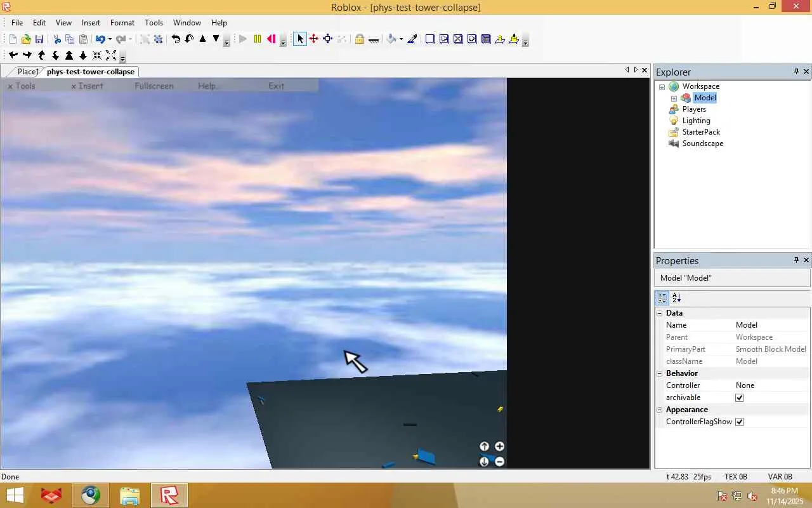
Task: Toggle the archivable checkbox
Action: (739, 398)
